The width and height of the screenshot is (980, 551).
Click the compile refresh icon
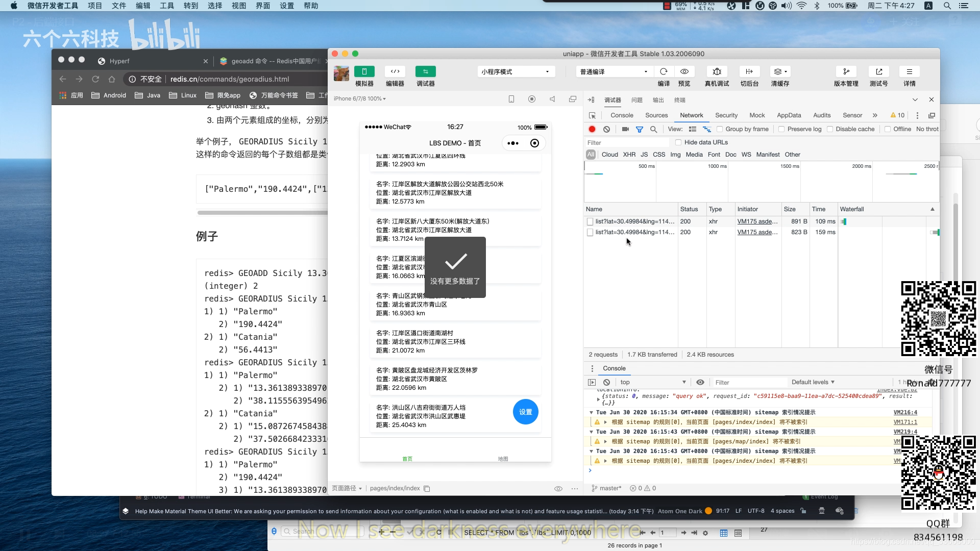[x=664, y=72]
